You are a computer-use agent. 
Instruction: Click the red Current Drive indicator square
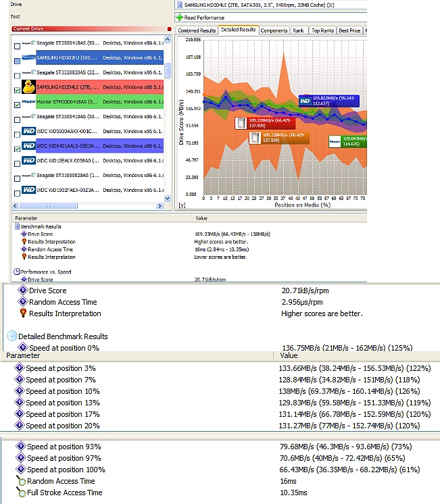pyautogui.click(x=169, y=29)
